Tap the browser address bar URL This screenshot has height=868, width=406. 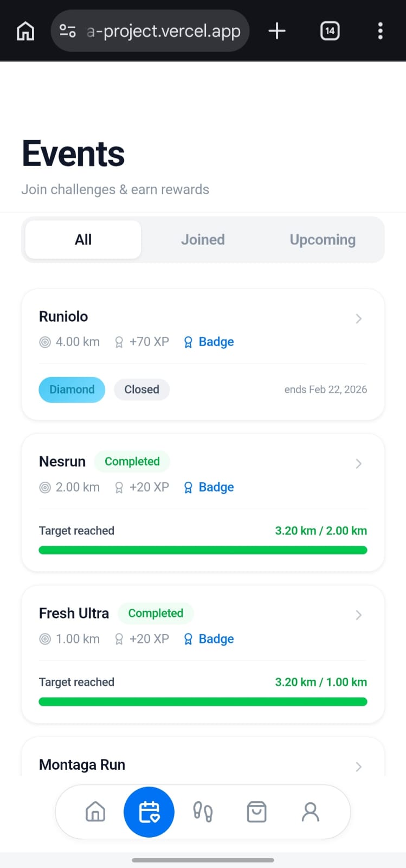click(163, 31)
